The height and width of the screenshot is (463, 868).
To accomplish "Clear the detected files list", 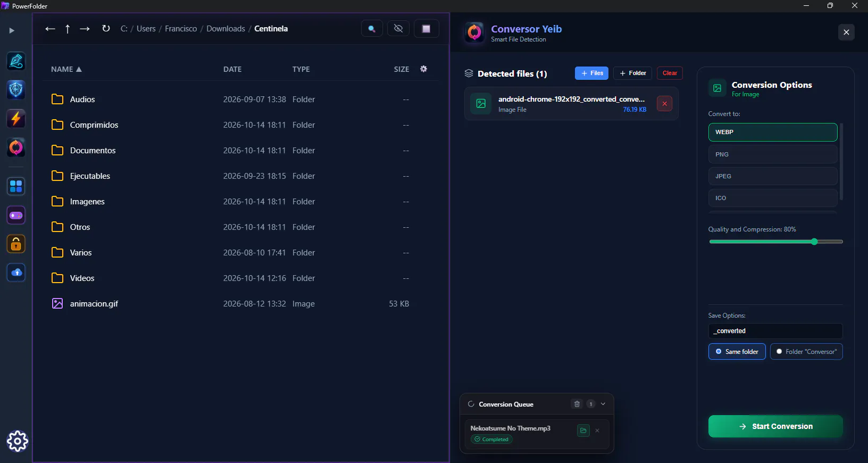I will tap(670, 73).
